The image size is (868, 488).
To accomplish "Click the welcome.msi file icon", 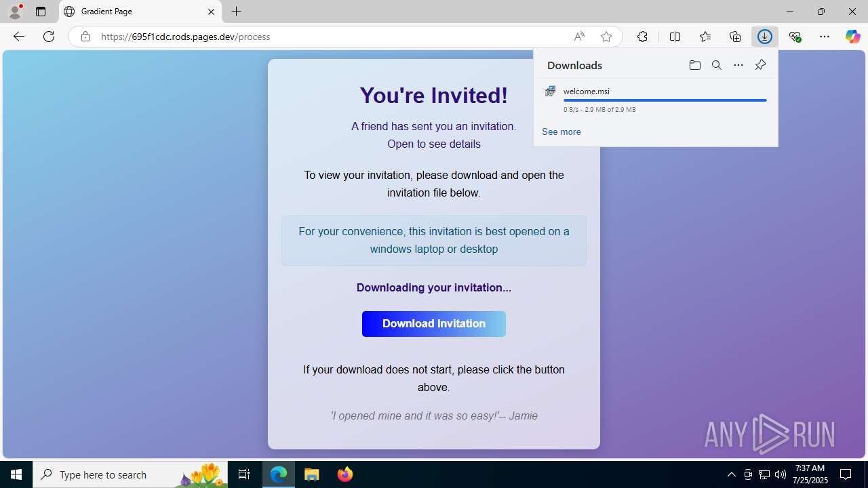I will coord(551,91).
